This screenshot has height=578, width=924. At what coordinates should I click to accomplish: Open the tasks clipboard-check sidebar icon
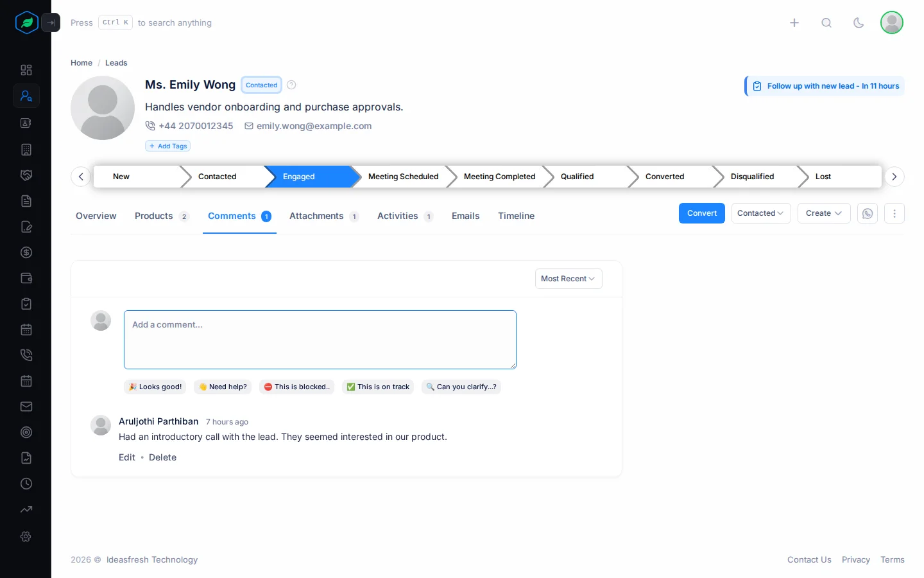coord(26,304)
